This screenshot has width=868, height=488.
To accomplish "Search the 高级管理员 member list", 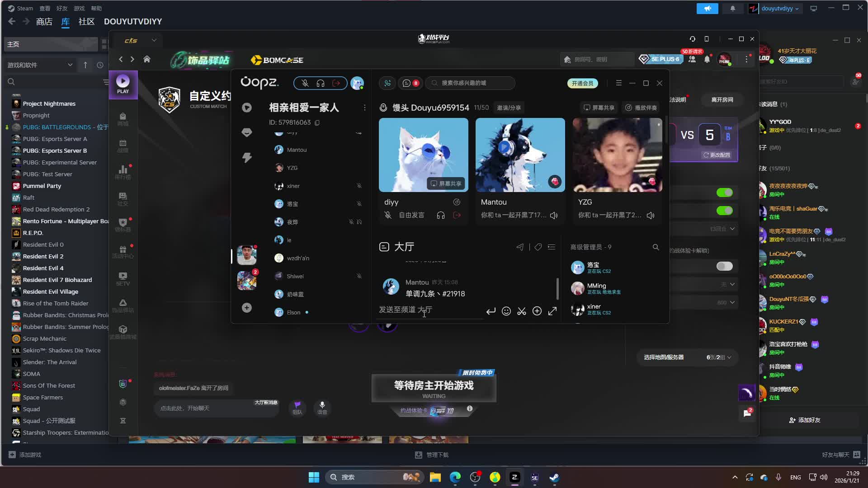I will [656, 247].
